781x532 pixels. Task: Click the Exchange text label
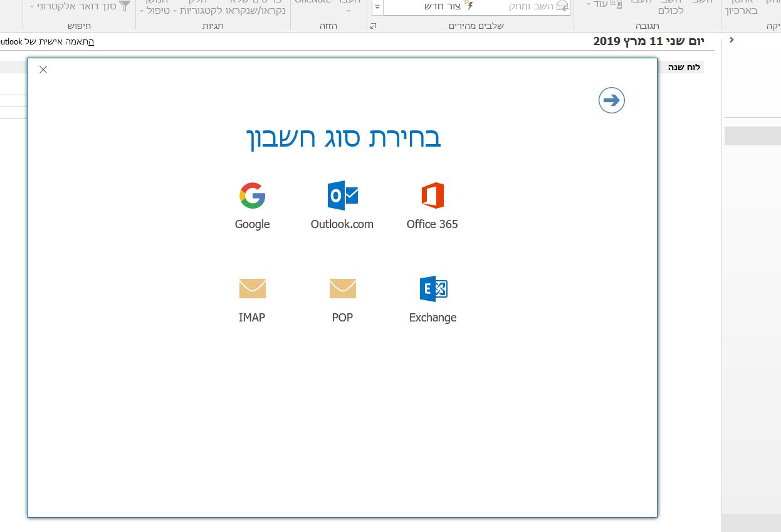(433, 318)
